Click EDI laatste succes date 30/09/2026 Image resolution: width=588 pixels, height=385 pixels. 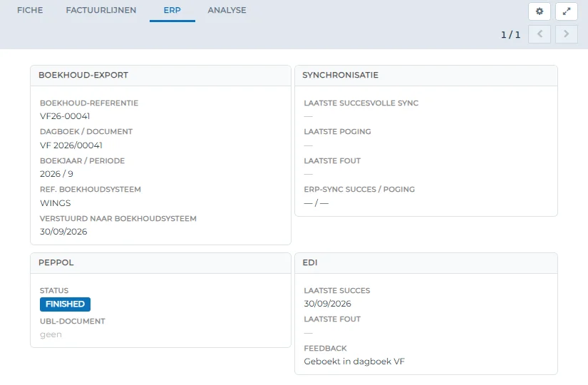327,304
